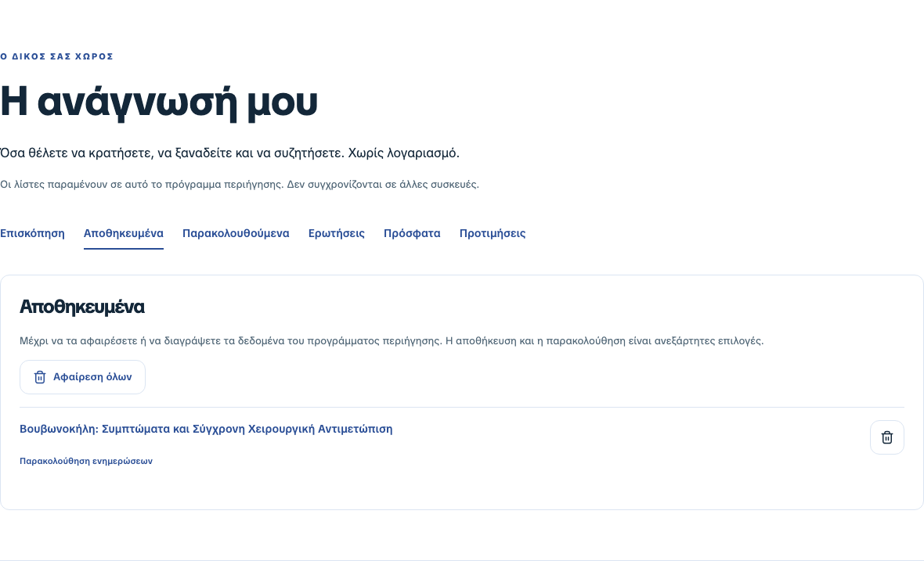
Task: Select the Αποθηκευμένα tab
Action: pyautogui.click(x=123, y=234)
